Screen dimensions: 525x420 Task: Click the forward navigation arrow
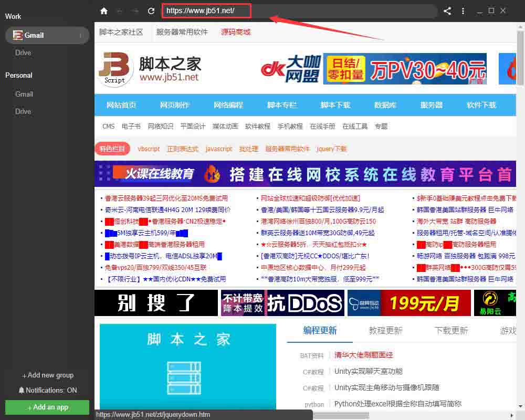point(135,10)
